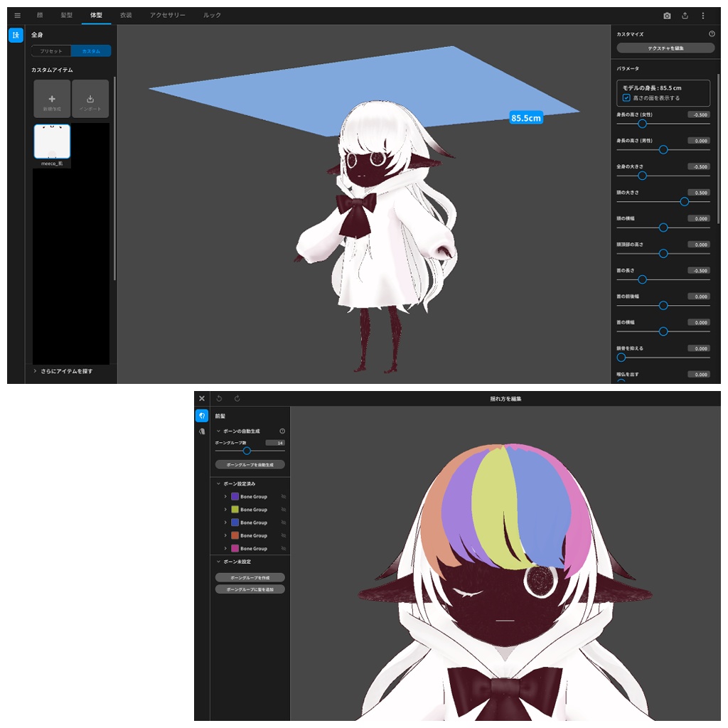The width and height of the screenshot is (728, 728).
Task: Collapse the ボーンの自動生成 section
Action: pyautogui.click(x=218, y=431)
